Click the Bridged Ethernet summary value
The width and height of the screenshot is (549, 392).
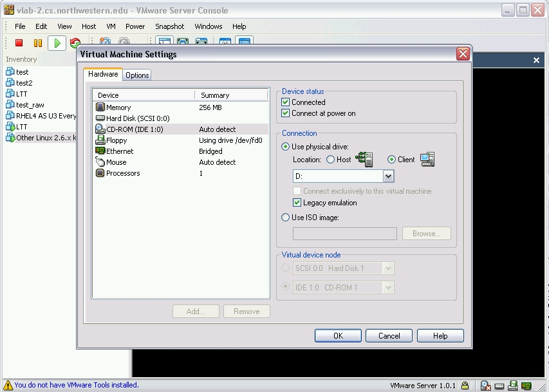pyautogui.click(x=210, y=151)
